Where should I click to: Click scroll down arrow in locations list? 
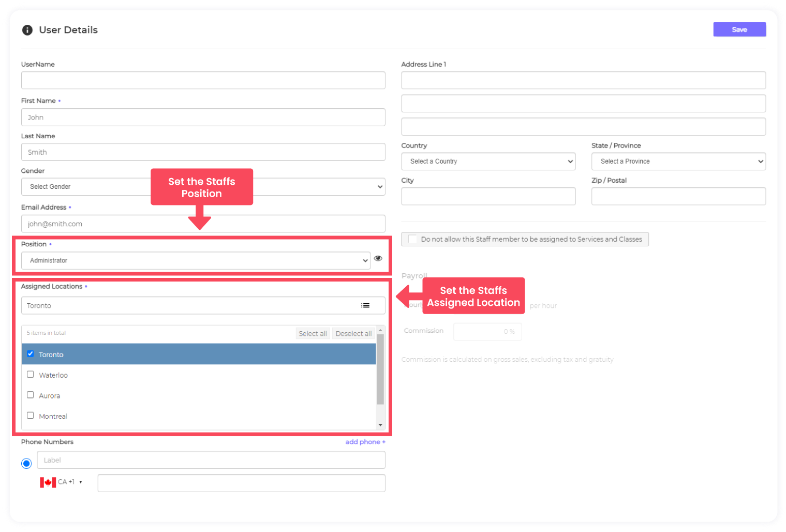coord(380,425)
